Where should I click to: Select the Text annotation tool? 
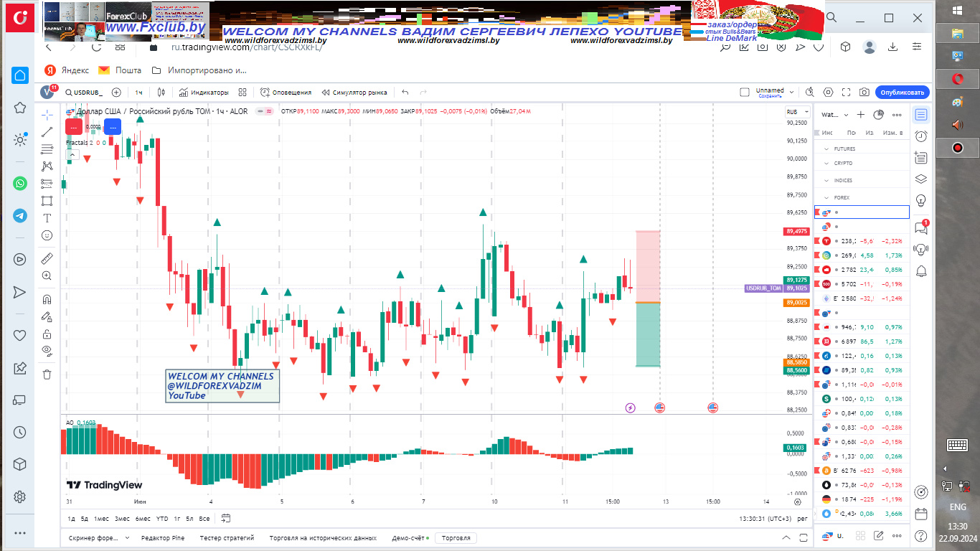pos(47,217)
